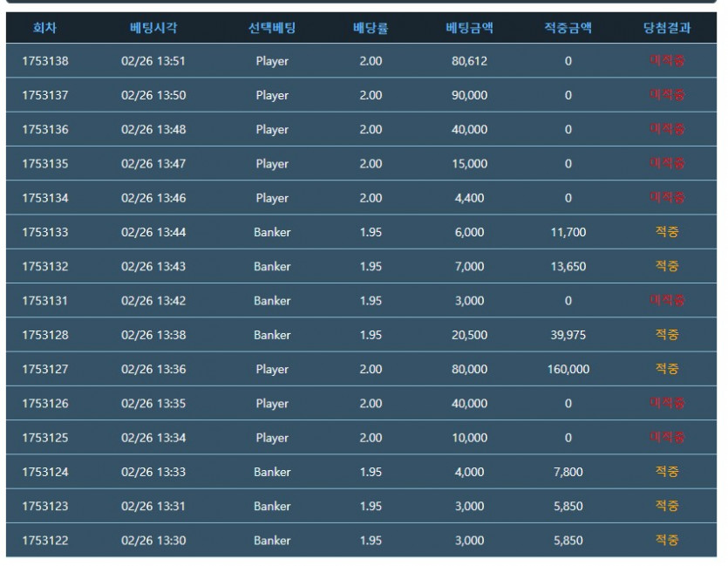Select round number 1753128
The width and height of the screenshot is (728, 566).
click(x=45, y=335)
